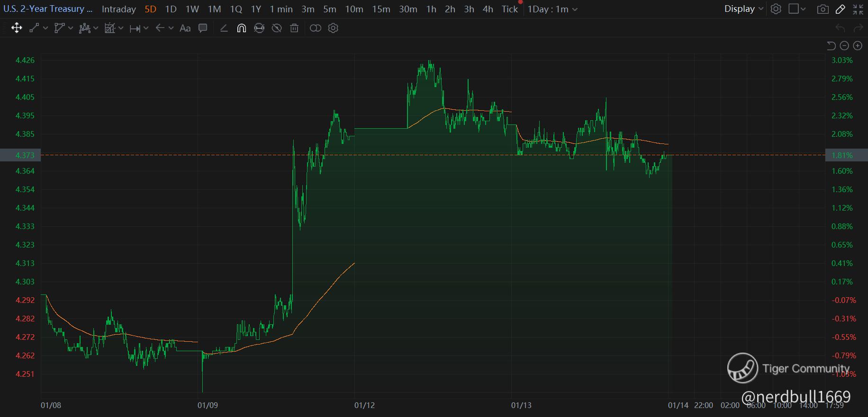Toggle the magnet snap mode
This screenshot has width=868, height=417.
click(241, 28)
